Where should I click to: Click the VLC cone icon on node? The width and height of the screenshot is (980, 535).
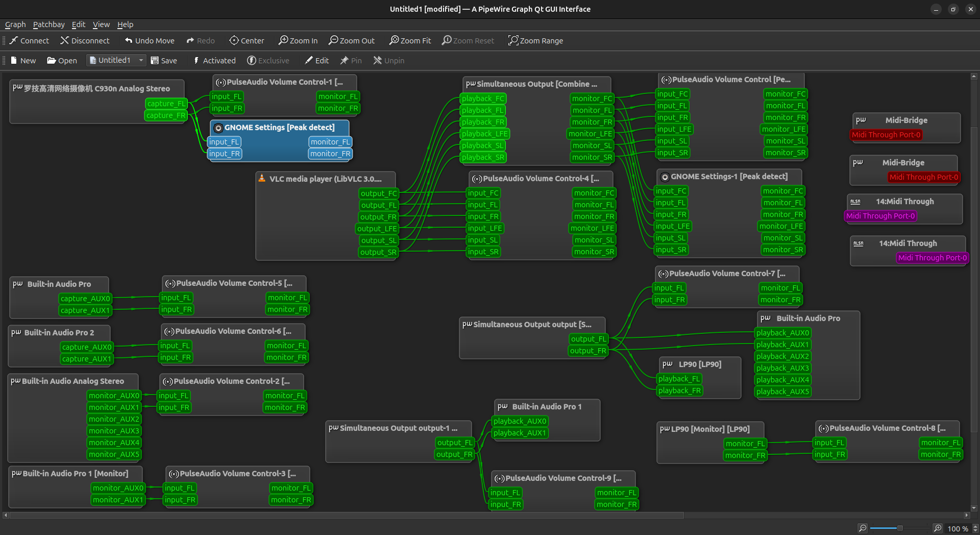262,178
